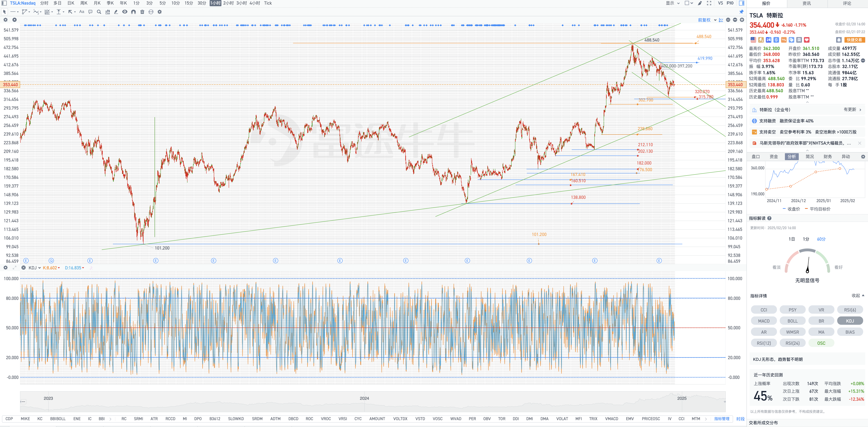Toggle drawings visibility with eye icon
The height and width of the screenshot is (427, 868).
[x=125, y=12]
